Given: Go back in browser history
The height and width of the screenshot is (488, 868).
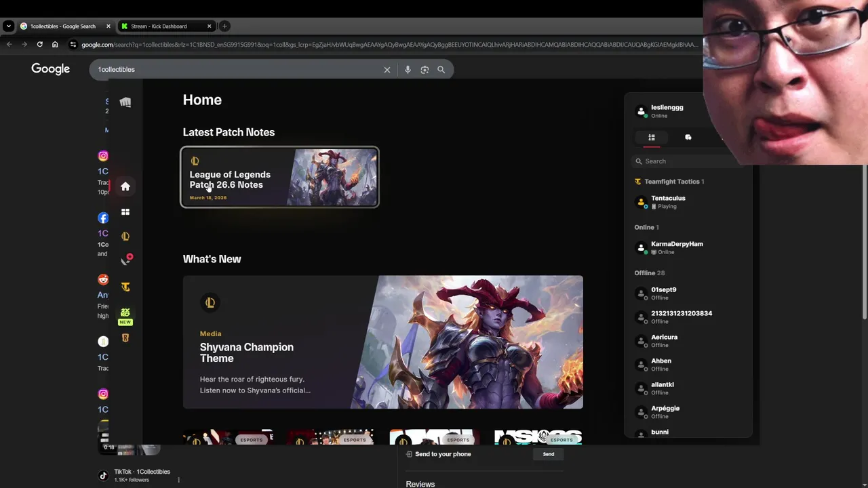Looking at the screenshot, I should tap(9, 45).
